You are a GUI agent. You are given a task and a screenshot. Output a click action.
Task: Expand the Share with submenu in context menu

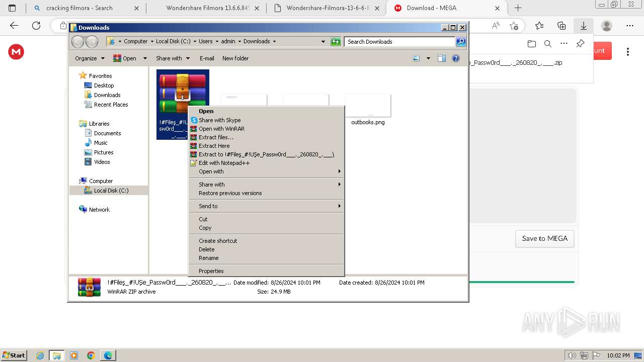click(266, 185)
